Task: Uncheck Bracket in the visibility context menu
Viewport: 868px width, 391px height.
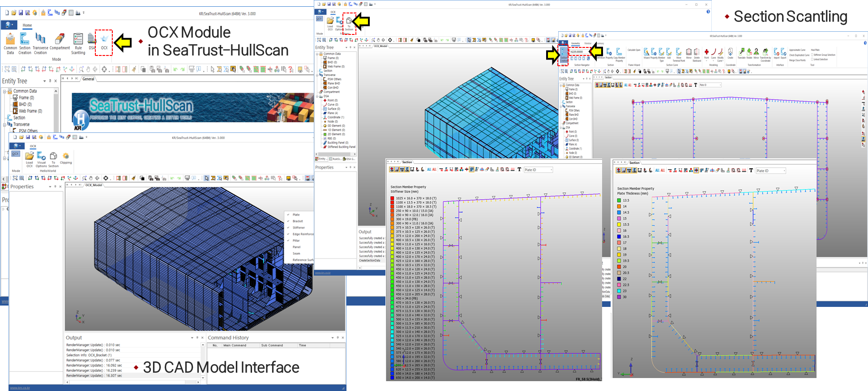Action: (297, 221)
